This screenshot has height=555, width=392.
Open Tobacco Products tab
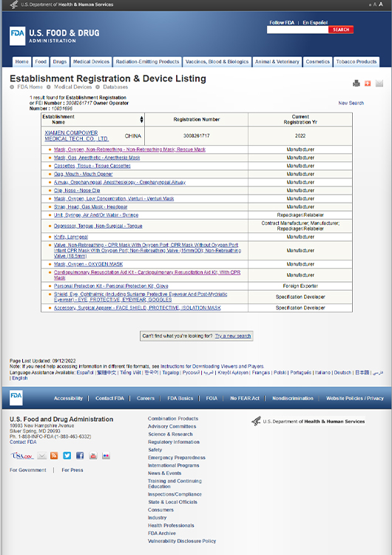356,61
